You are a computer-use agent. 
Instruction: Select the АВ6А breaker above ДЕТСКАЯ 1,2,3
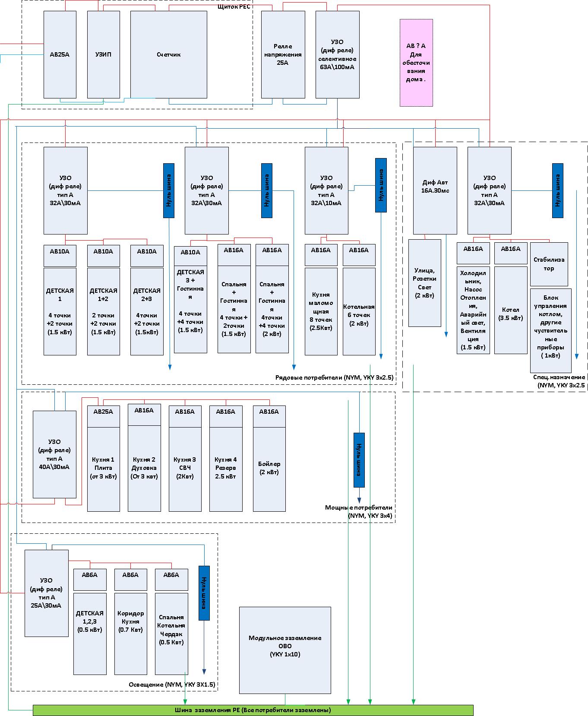click(x=90, y=580)
